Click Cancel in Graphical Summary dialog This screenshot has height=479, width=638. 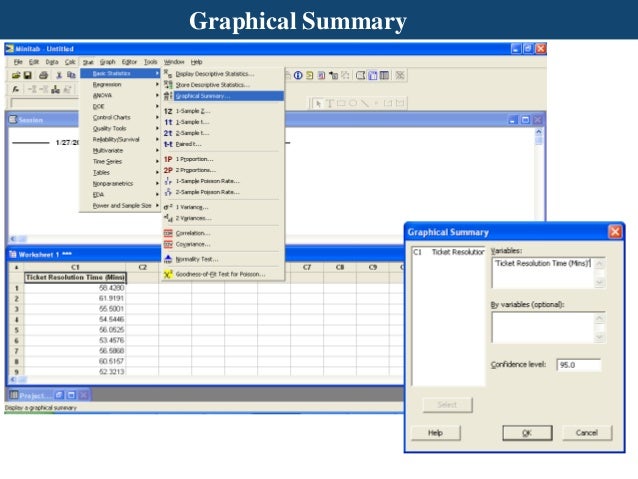[587, 433]
